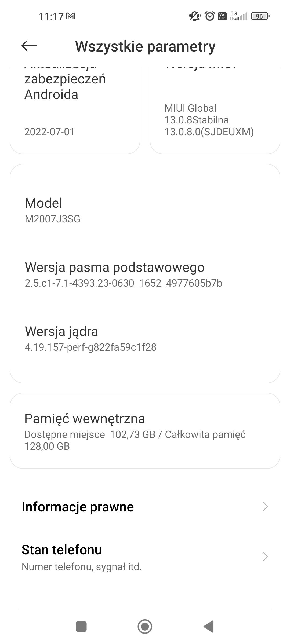Tap the battery level indicator

[260, 16]
